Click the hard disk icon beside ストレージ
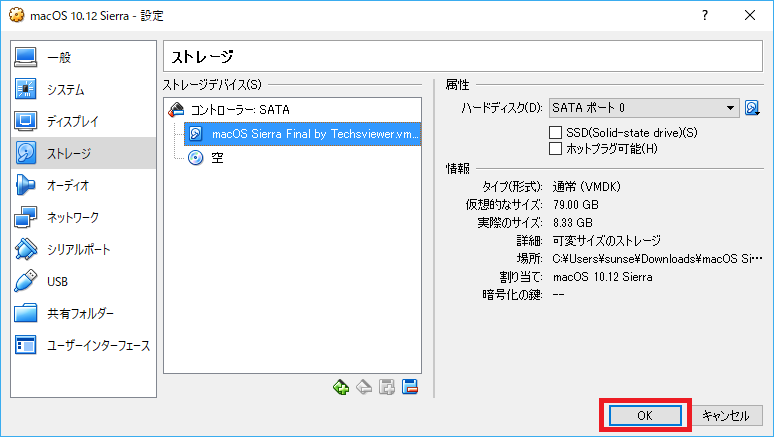The height and width of the screenshot is (437, 774). 26,153
